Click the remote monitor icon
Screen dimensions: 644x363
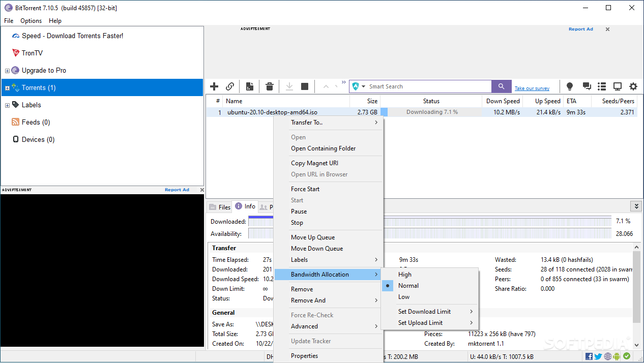618,86
